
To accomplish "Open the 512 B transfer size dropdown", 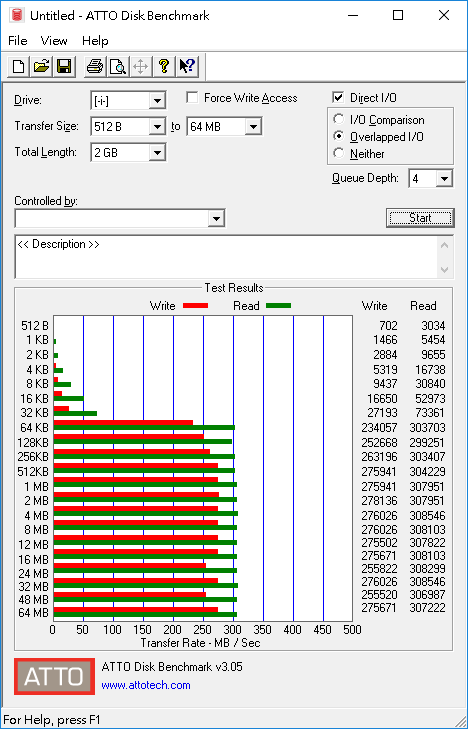I will [x=157, y=126].
